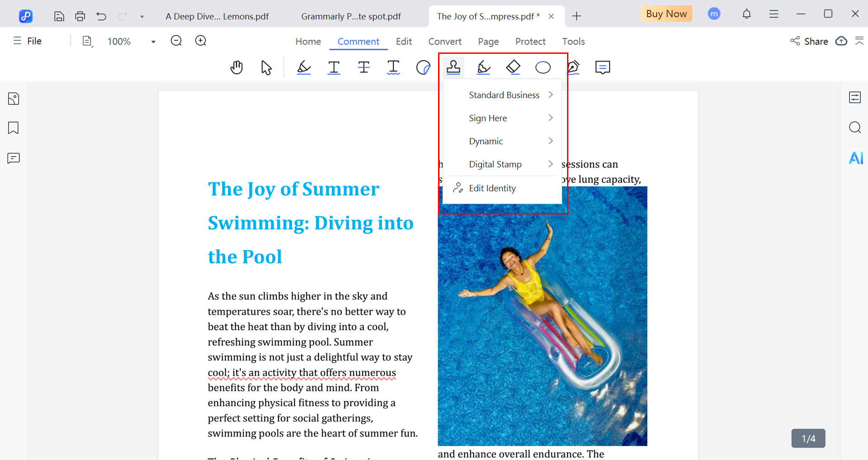
Task: Click Edit Identity in stamp menu
Action: [492, 188]
